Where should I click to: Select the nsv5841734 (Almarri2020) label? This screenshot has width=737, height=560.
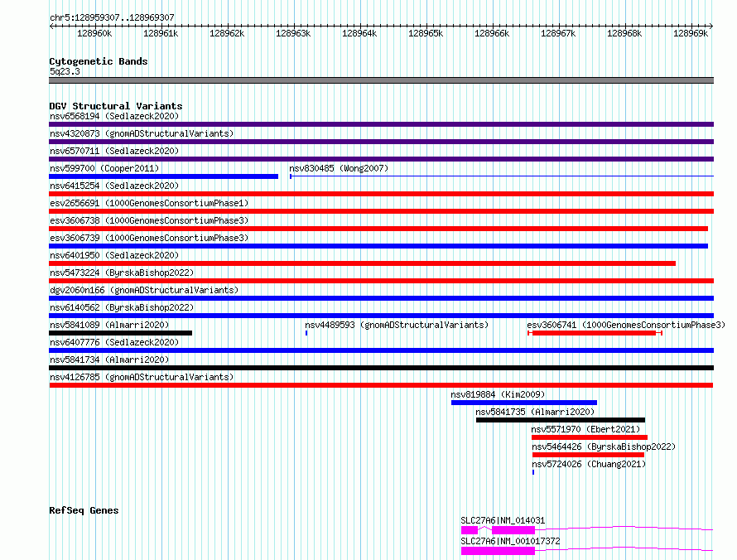tap(109, 360)
